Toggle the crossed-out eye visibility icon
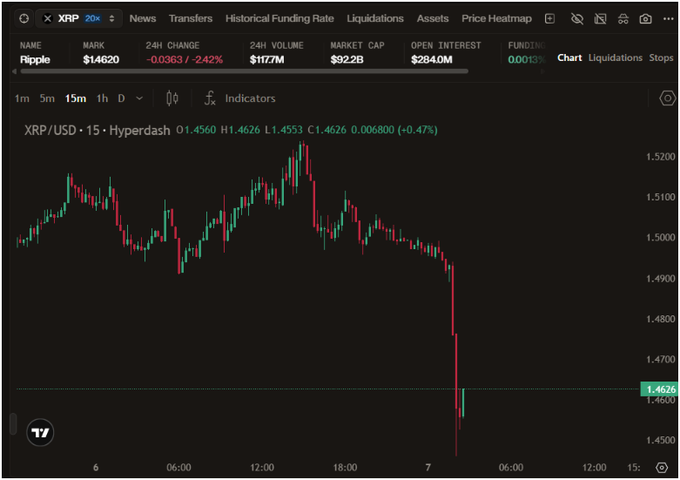This screenshot has height=480, width=680. pos(577,19)
